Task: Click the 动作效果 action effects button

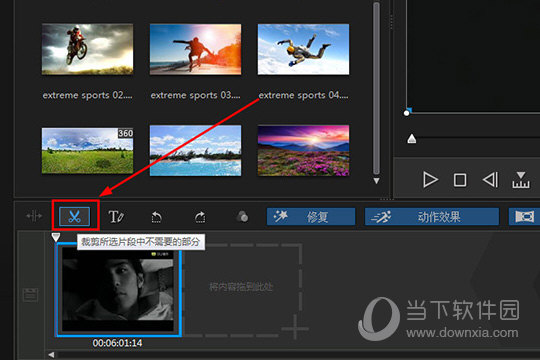Action: [x=432, y=217]
